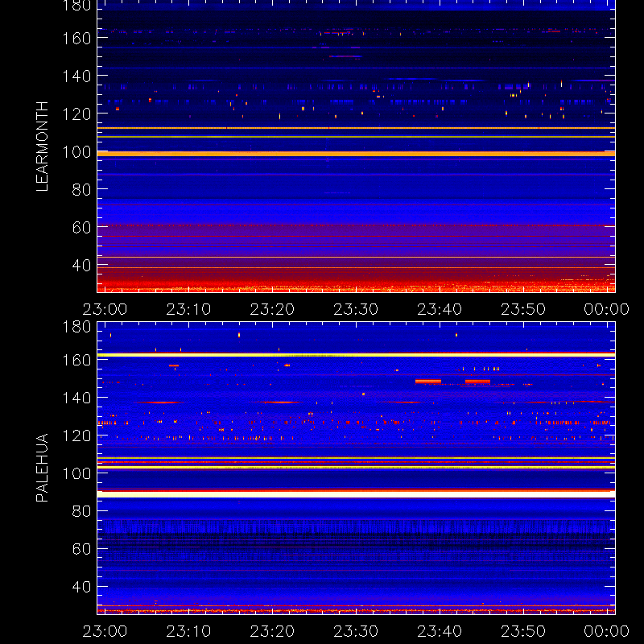Image resolution: width=644 pixels, height=644 pixels.
Task: Choose the 23:20 time label under Palehua plot
Action: [272, 631]
